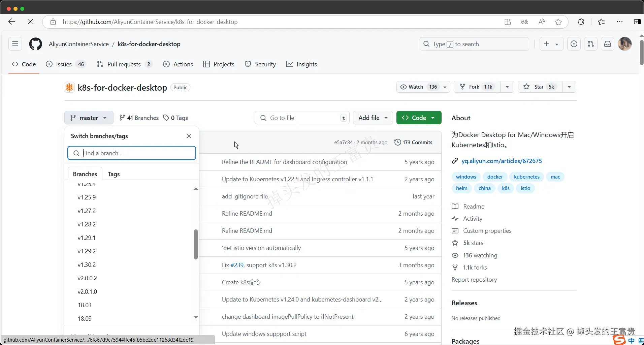Click the translate page icon

pyautogui.click(x=524, y=22)
